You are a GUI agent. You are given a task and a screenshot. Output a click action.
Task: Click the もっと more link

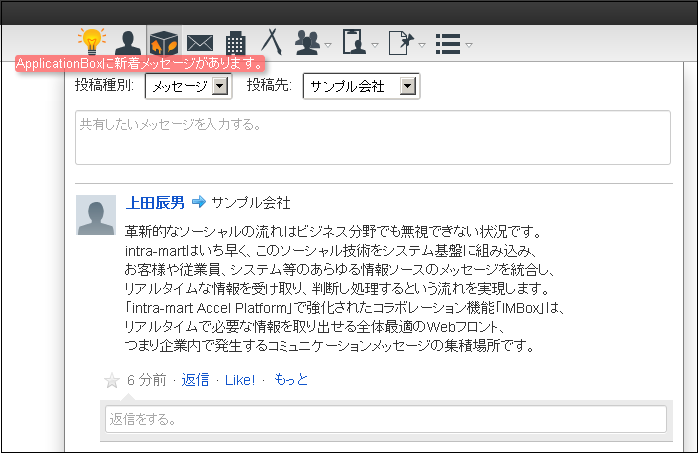click(291, 380)
